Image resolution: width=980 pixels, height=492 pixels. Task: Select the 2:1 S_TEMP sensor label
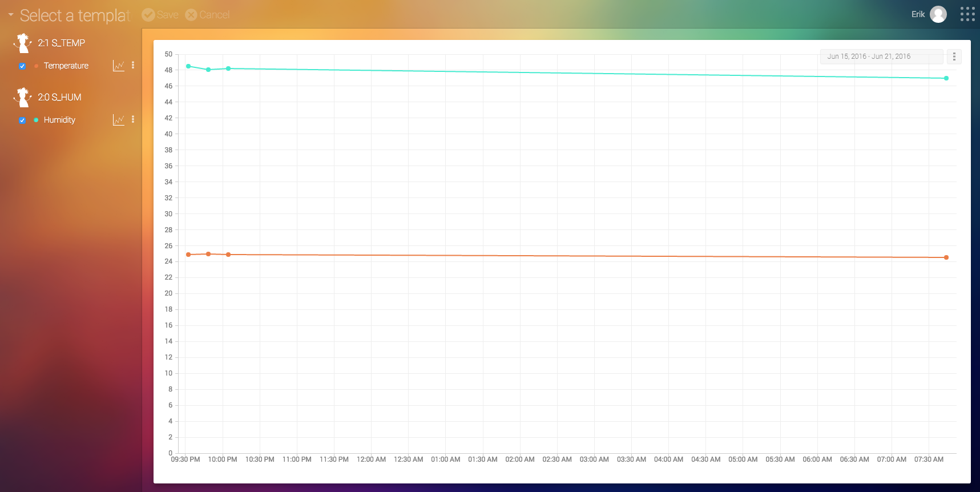coord(61,43)
